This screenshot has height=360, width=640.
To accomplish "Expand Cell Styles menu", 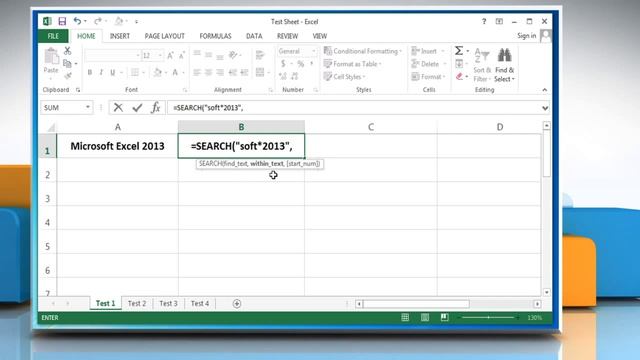I will click(344, 76).
